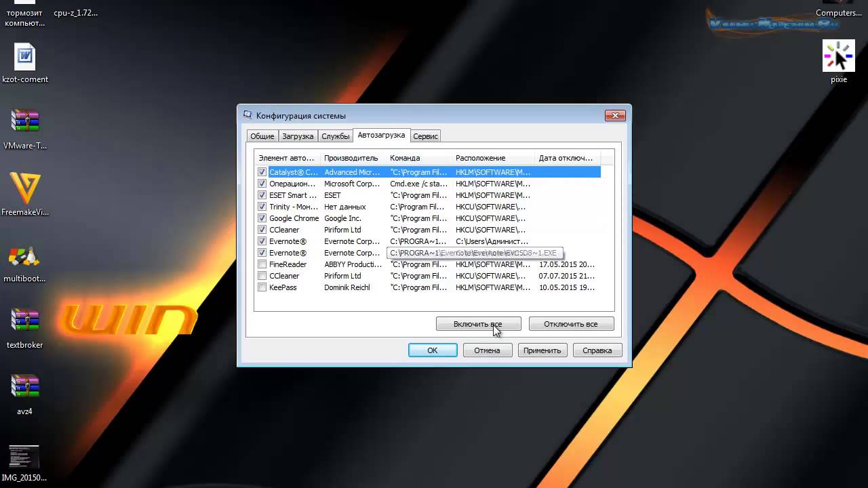868x488 pixels.
Task: Click the Применить button
Action: point(542,350)
